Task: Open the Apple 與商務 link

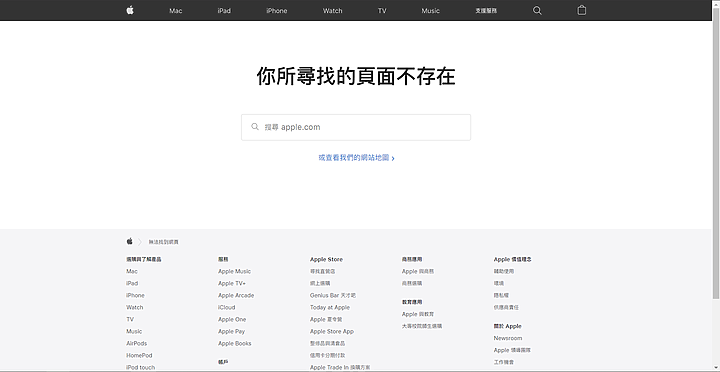Action: coord(418,271)
